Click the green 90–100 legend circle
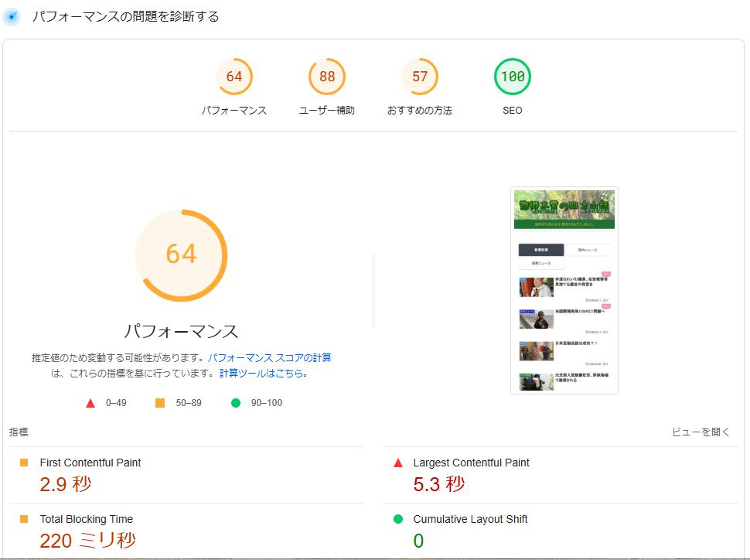 (236, 403)
